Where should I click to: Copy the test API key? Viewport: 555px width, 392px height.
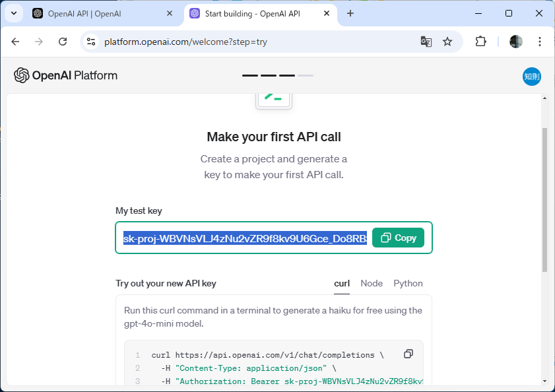point(398,238)
